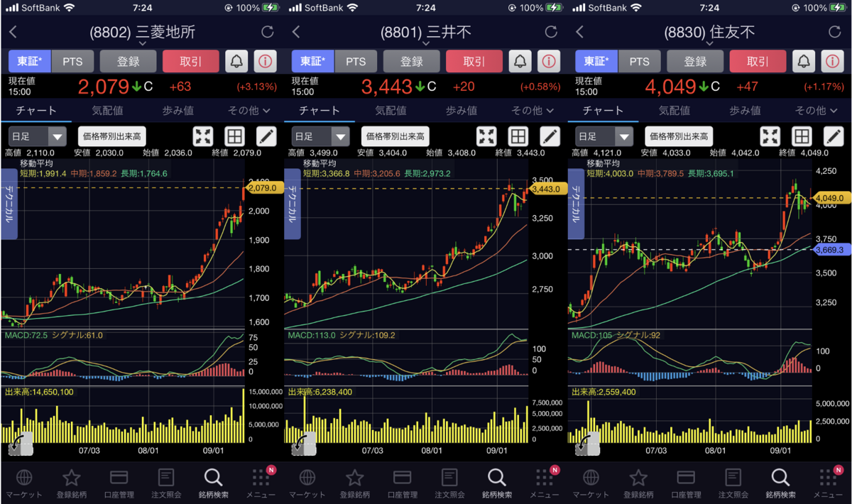Open マーケット in 三菱地所 bottom bar
Screen dimensions: 852x504
(x=23, y=483)
